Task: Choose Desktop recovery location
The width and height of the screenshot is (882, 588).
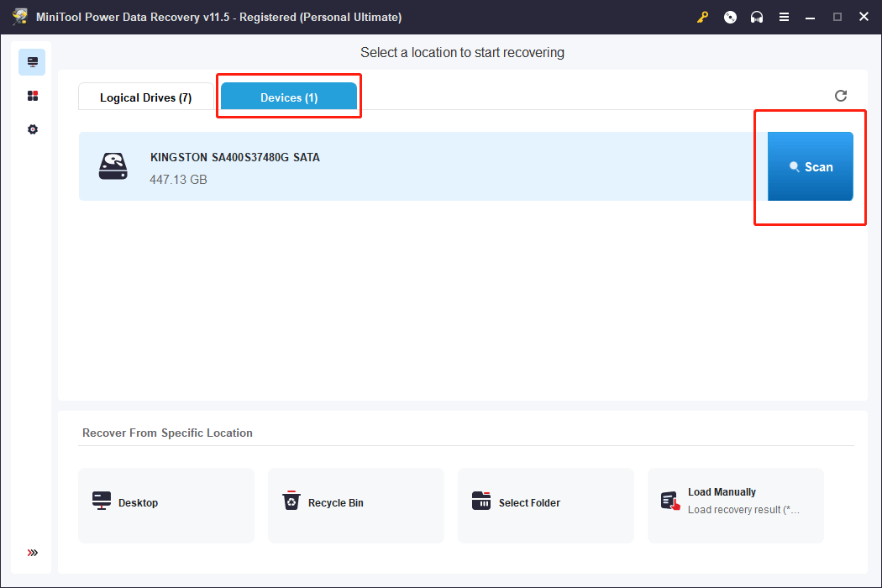Action: pyautogui.click(x=166, y=506)
